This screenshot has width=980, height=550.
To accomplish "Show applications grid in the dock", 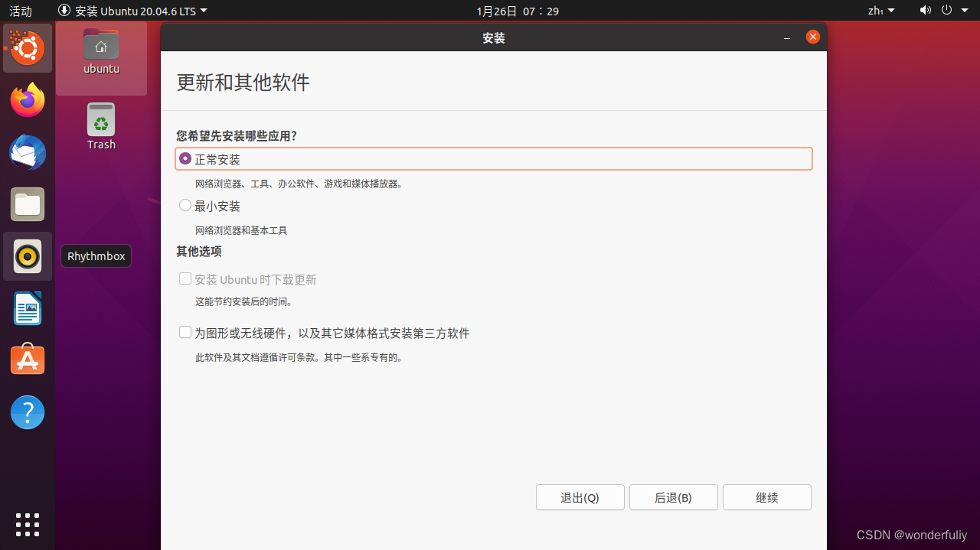I will [28, 524].
